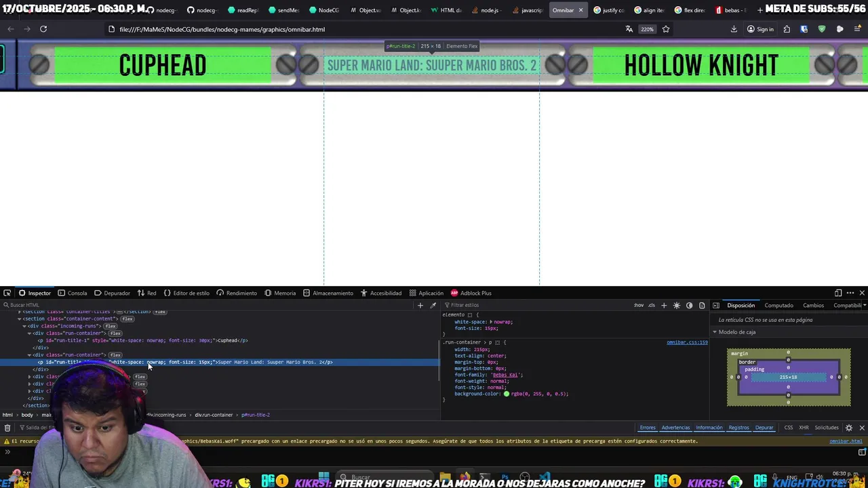
Task: Toggle light color scheme simulation sun icon
Action: [677, 305]
